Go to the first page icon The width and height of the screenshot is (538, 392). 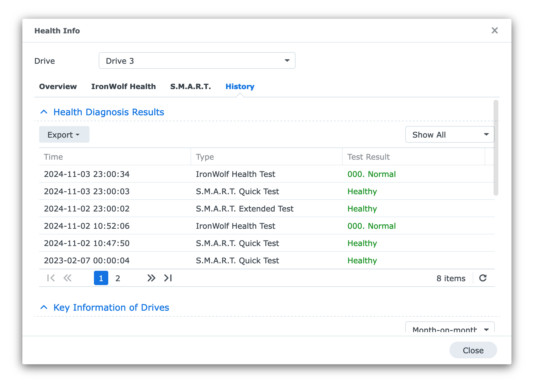point(51,278)
